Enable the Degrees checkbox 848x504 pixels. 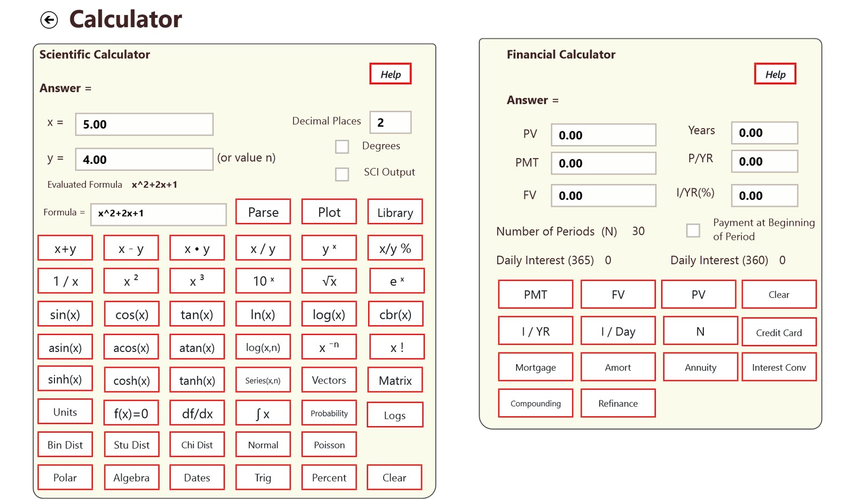tap(342, 147)
